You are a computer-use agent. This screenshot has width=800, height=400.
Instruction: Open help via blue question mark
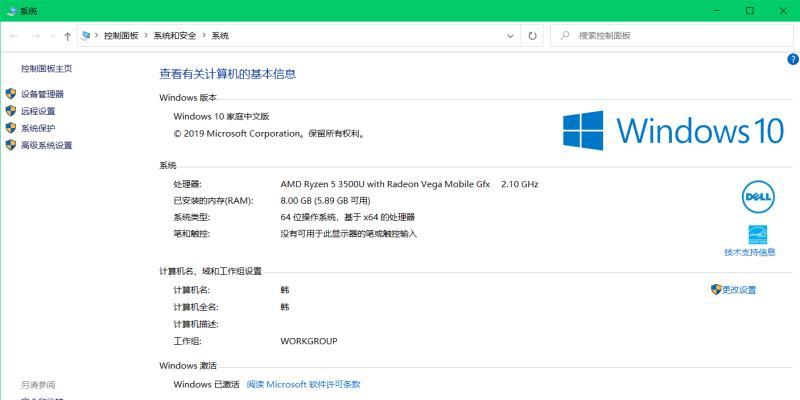coord(793,59)
